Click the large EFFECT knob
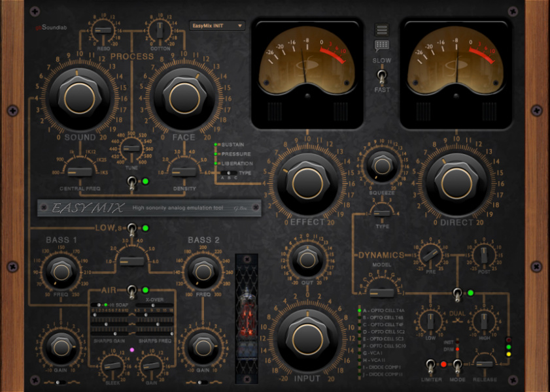The image size is (550, 392). (307, 183)
